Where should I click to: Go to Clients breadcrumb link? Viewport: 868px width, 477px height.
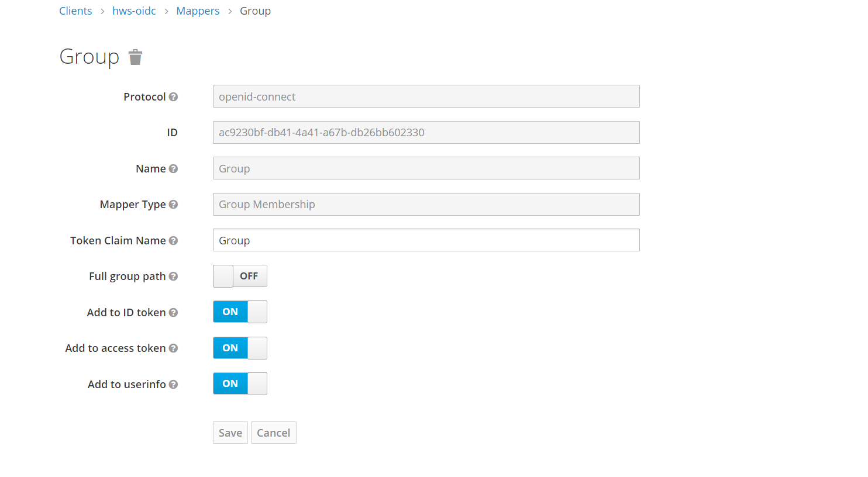coord(75,11)
